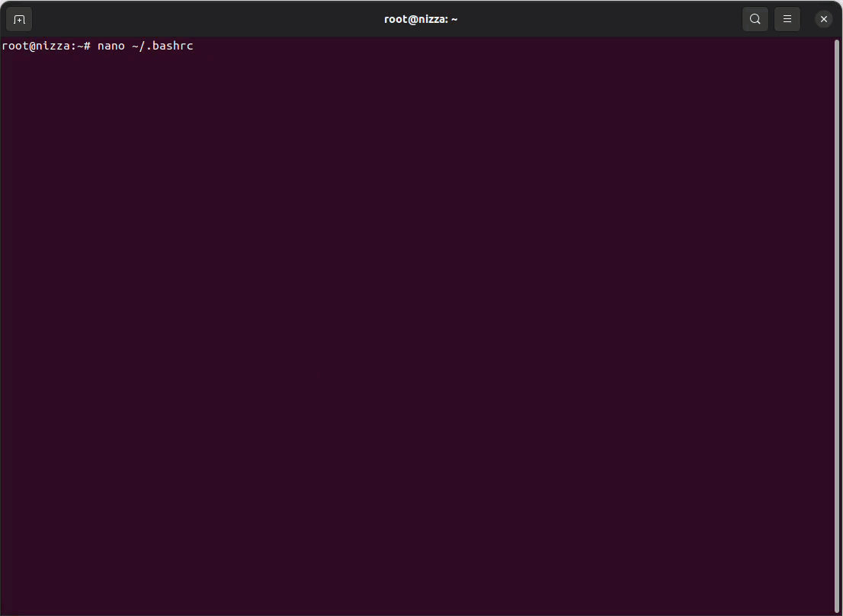
Task: Open a new terminal tab
Action: [x=19, y=19]
